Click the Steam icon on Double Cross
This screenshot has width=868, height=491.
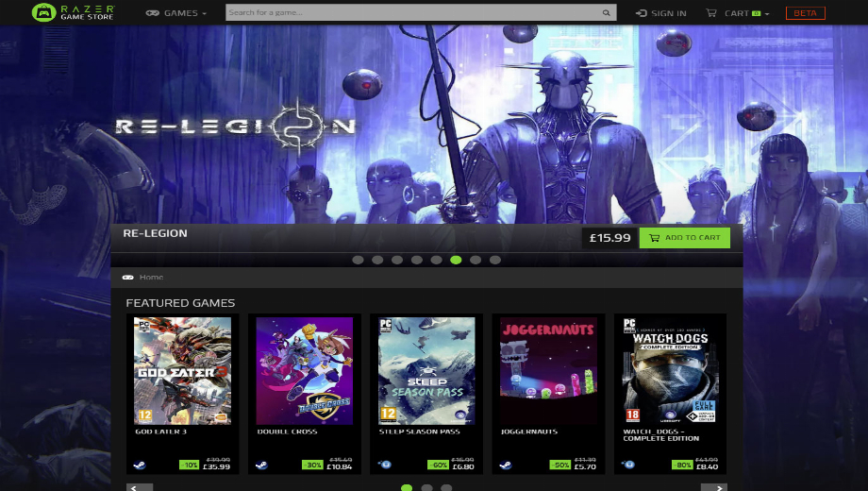pos(261,465)
